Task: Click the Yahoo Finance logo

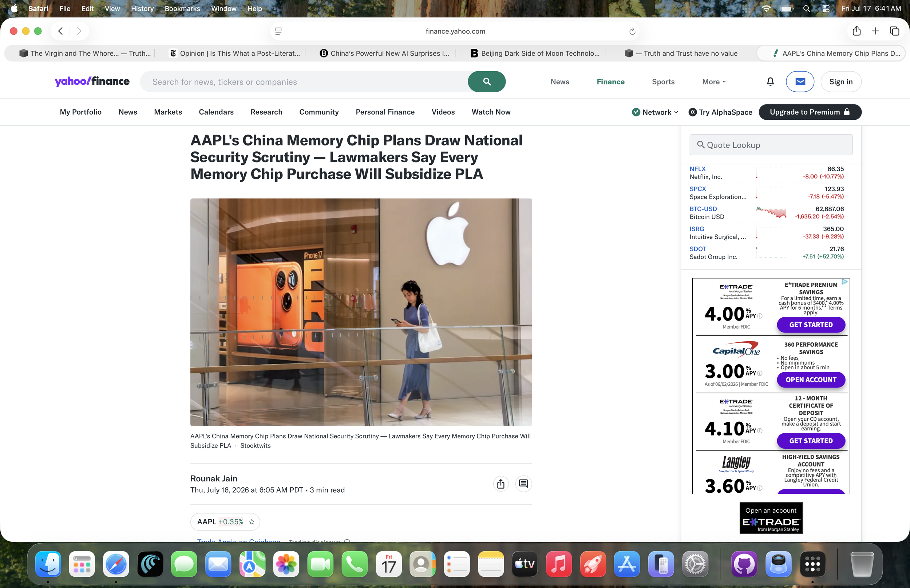Action: point(92,82)
